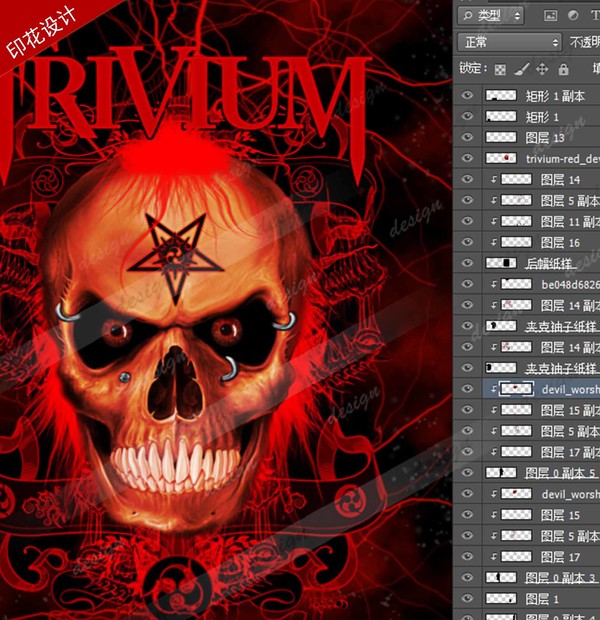The height and width of the screenshot is (620, 600).
Task: Toggle eye of 图层 0 副本 5
Action: click(x=467, y=473)
